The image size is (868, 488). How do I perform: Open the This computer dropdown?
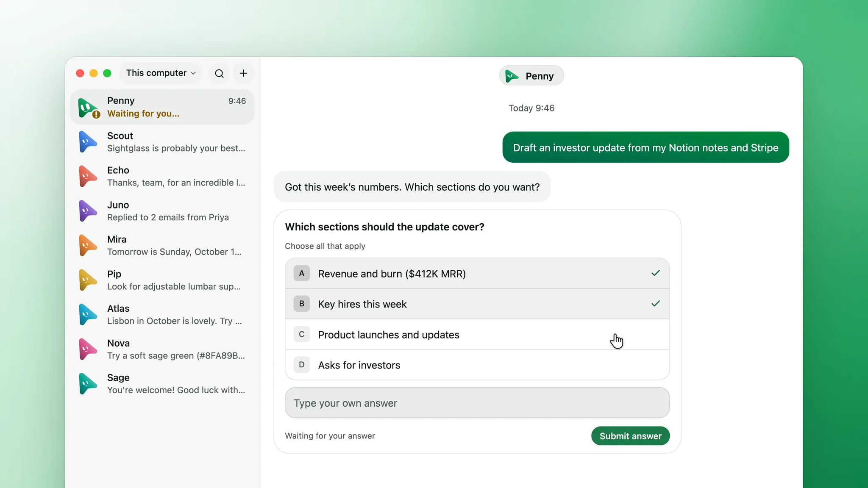point(161,73)
